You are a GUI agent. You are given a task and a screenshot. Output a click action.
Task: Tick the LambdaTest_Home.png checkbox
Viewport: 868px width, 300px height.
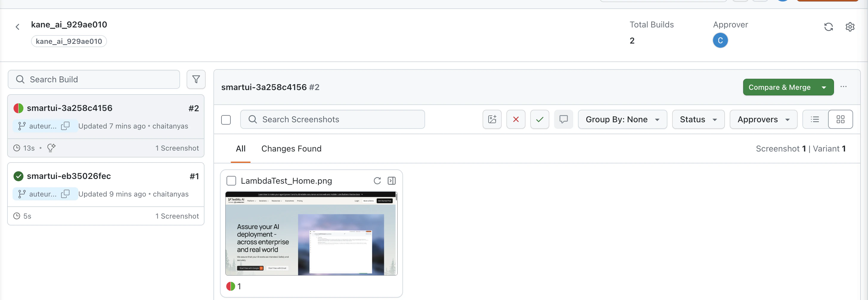coord(231,181)
